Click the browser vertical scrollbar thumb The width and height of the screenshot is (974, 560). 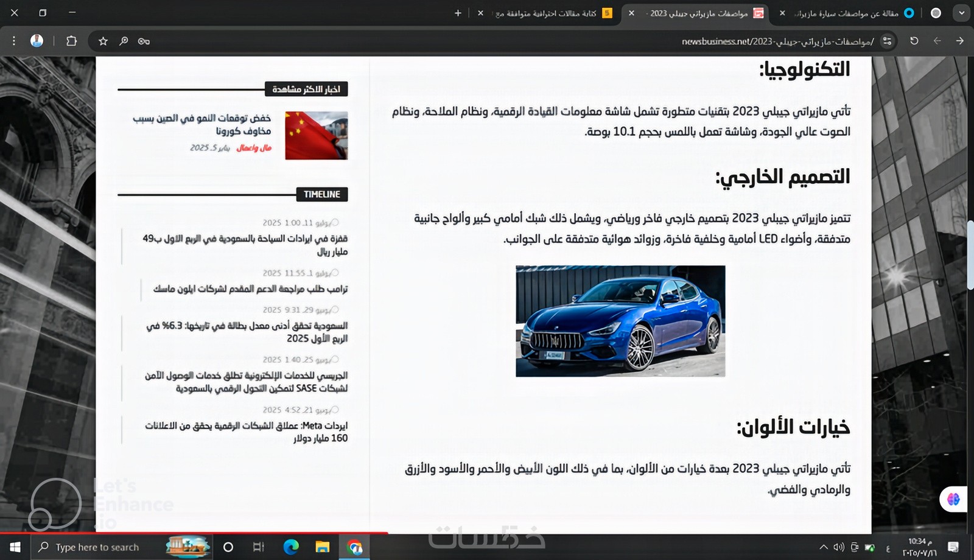pyautogui.click(x=969, y=254)
